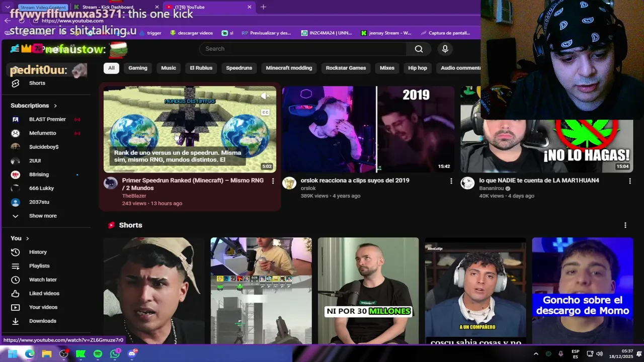This screenshot has width=644, height=362.
Task: Open Primer Speedrun Ranked video title
Action: [x=193, y=184]
